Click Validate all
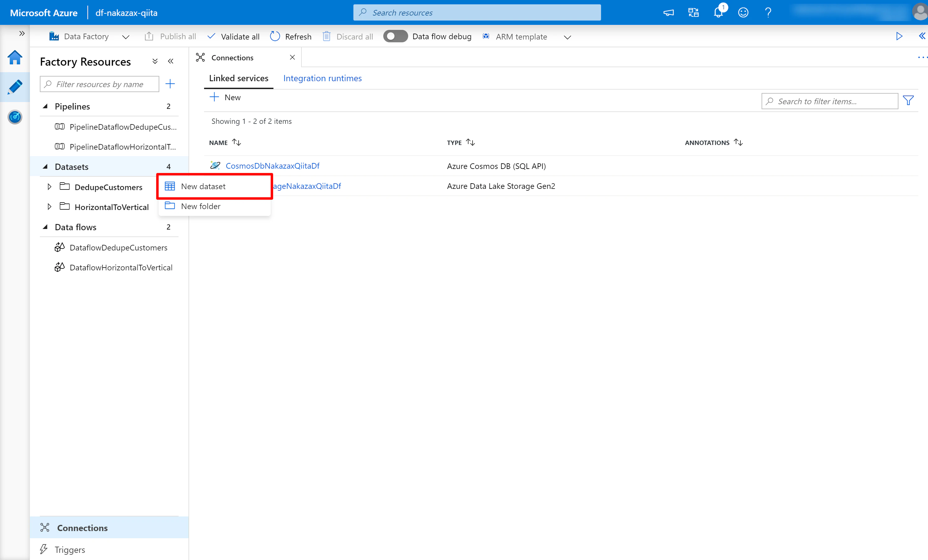 234,36
